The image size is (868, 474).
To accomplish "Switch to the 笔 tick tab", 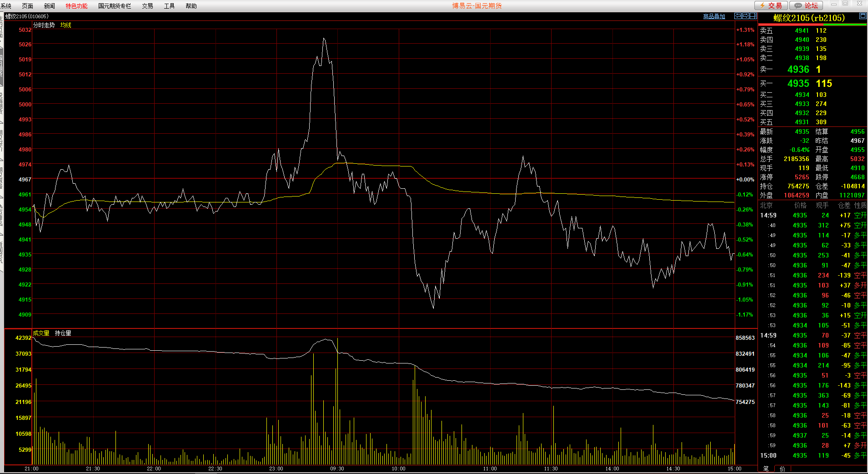I will tap(766, 469).
